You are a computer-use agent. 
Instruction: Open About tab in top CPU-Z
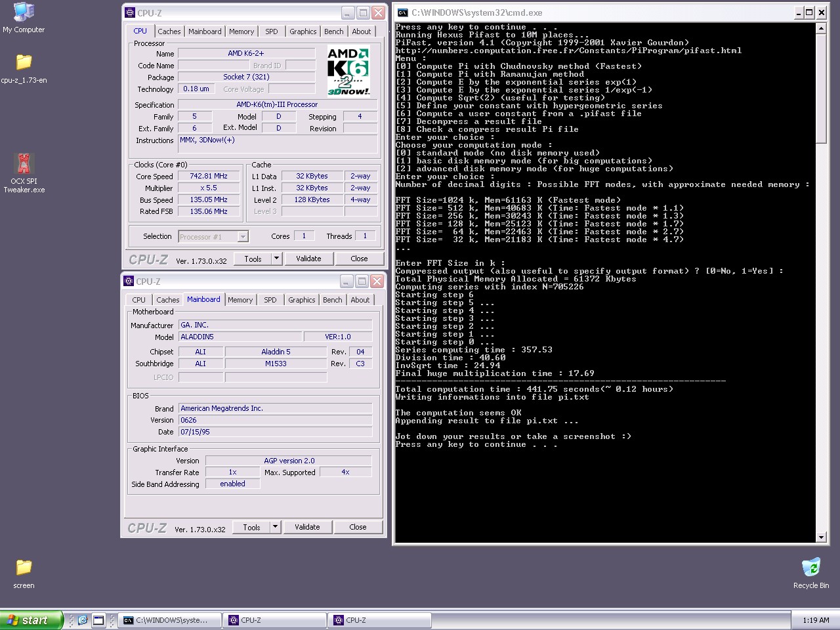[362, 31]
